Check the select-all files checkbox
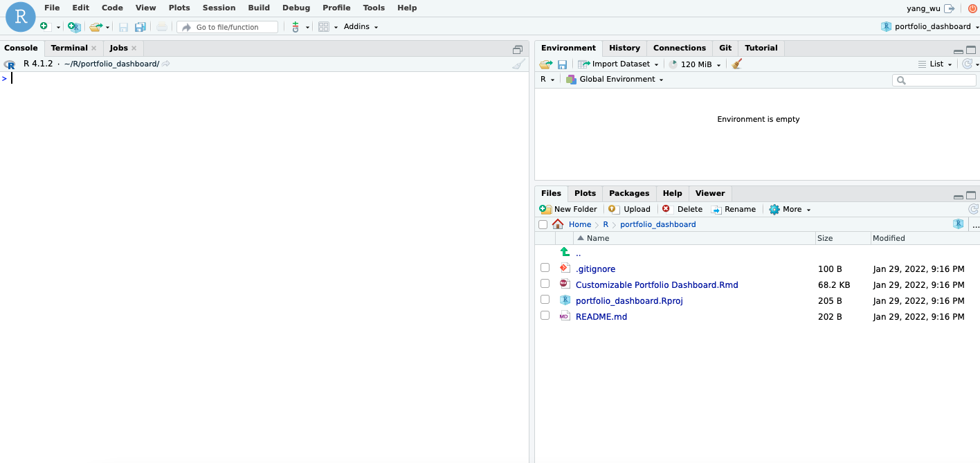The image size is (980, 463). tap(543, 225)
